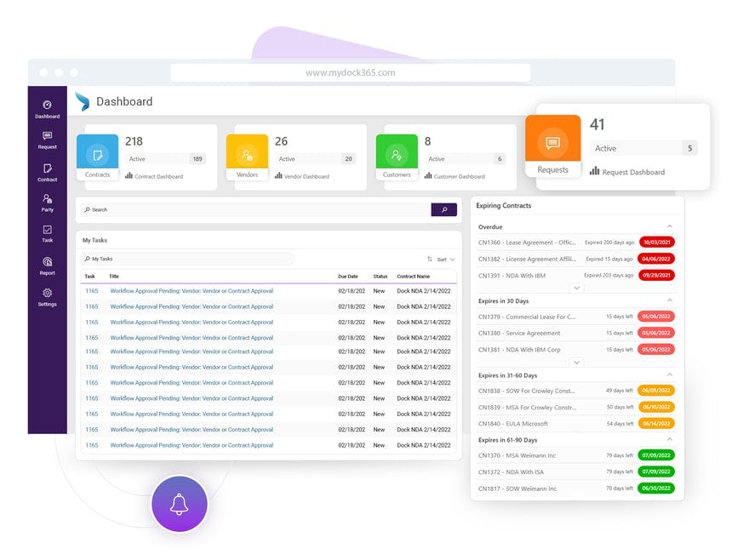Expand more contracts under Expires in 30 Days
The width and height of the screenshot is (732, 560).
pyautogui.click(x=576, y=361)
